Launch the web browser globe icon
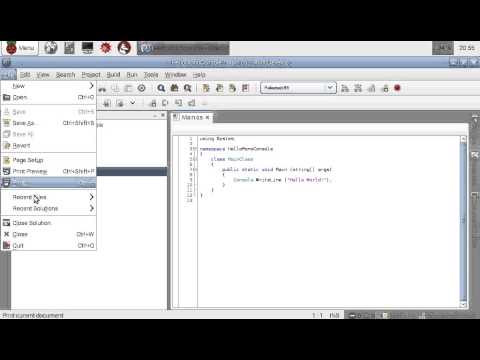This screenshot has width=480, height=360. (51, 48)
